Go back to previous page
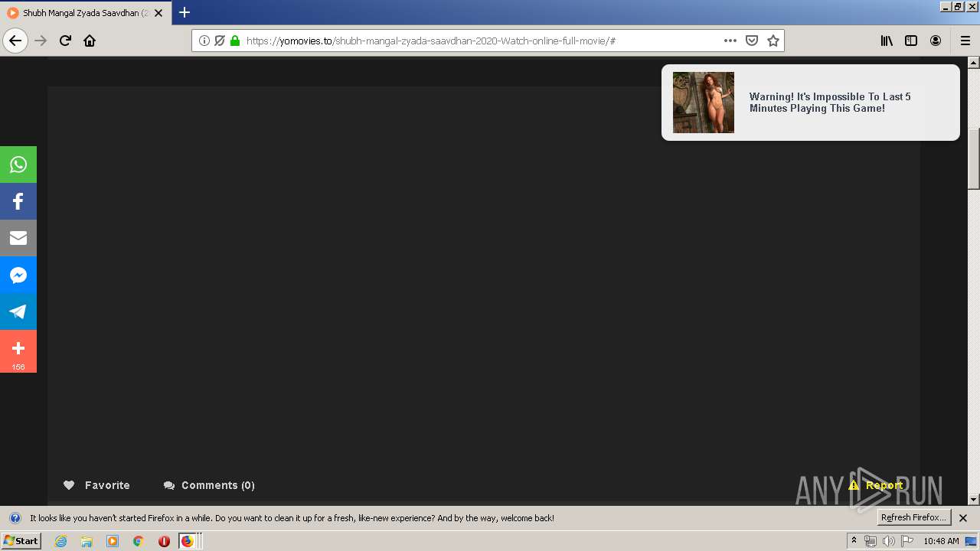The width and height of the screenshot is (980, 551). (15, 41)
